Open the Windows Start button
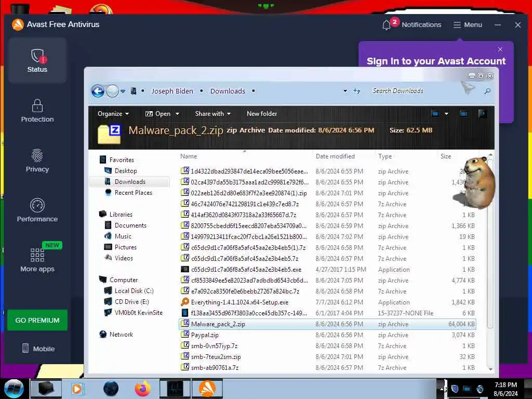Viewport: 532px width, 399px height. (x=14, y=389)
